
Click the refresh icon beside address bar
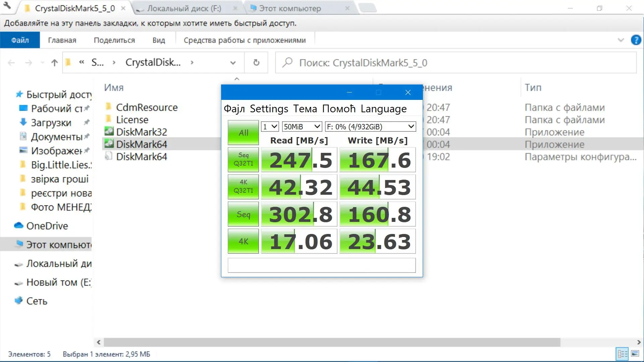tap(256, 63)
